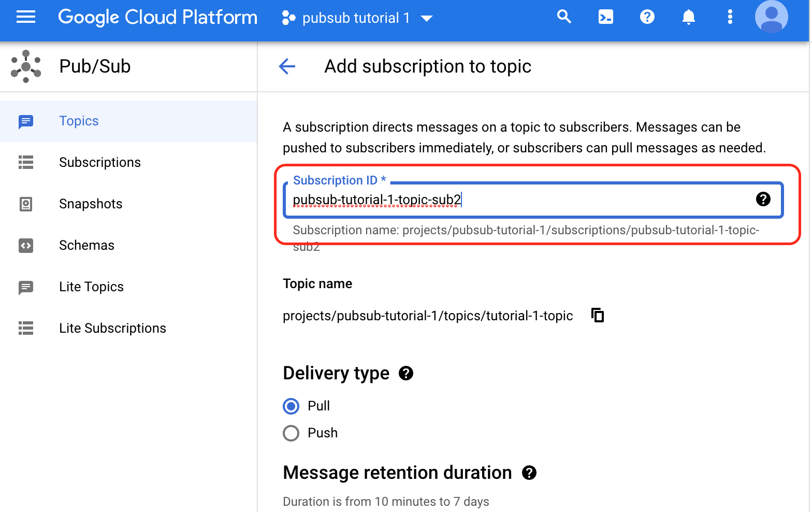Click the Pub/Sub product logo icon
This screenshot has width=812, height=512.
pyautogui.click(x=26, y=66)
